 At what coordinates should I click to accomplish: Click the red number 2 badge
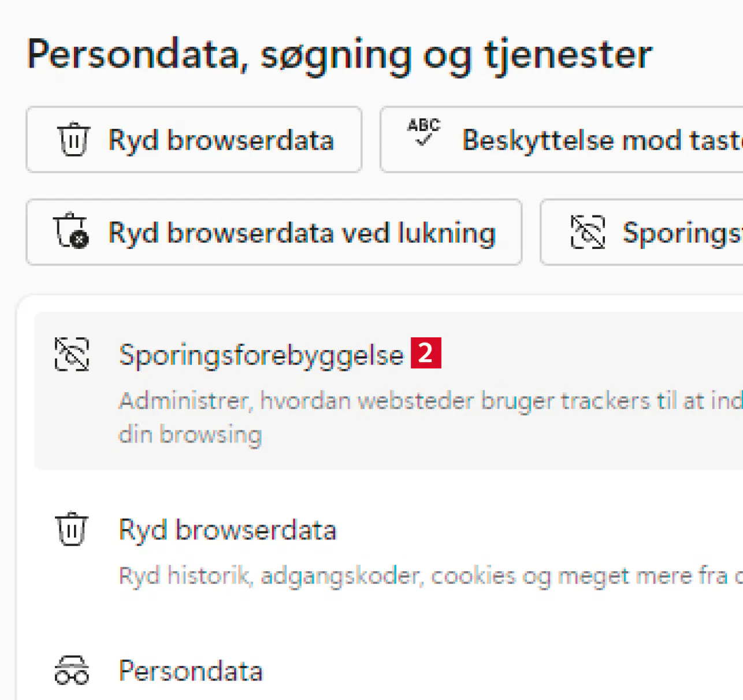426,353
